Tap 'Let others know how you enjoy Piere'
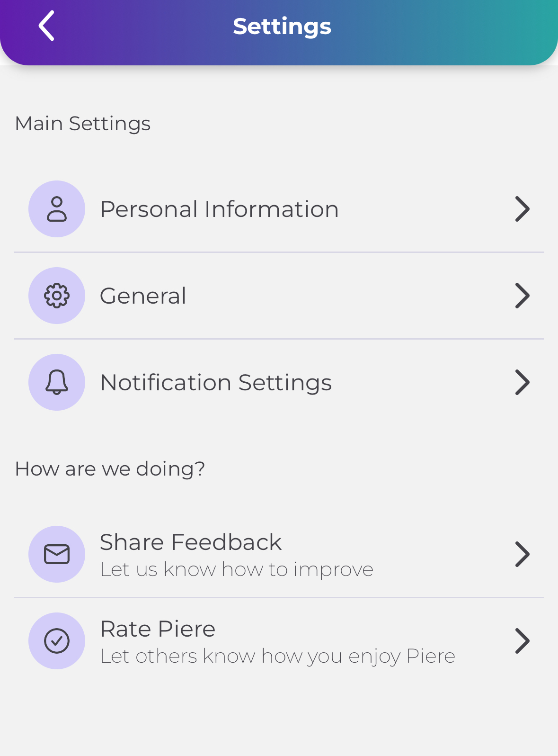Viewport: 558px width, 756px height. coord(277,657)
